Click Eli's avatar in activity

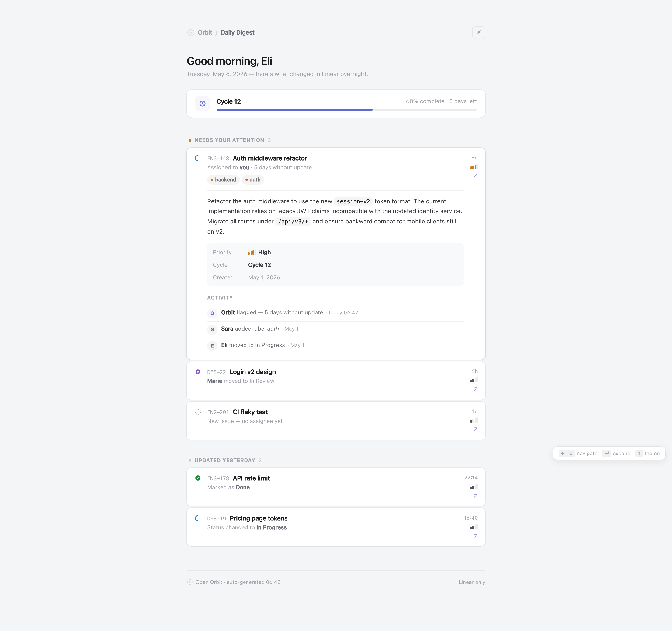click(x=212, y=346)
